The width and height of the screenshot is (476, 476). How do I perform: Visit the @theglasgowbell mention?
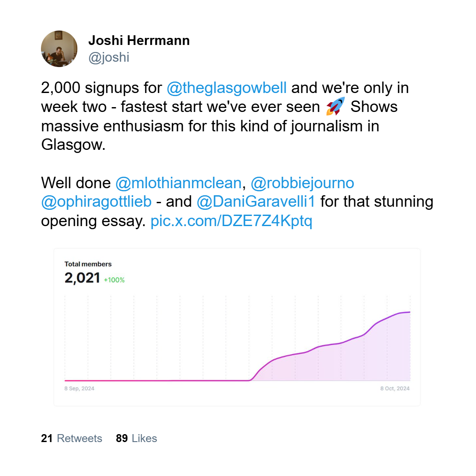pyautogui.click(x=227, y=88)
